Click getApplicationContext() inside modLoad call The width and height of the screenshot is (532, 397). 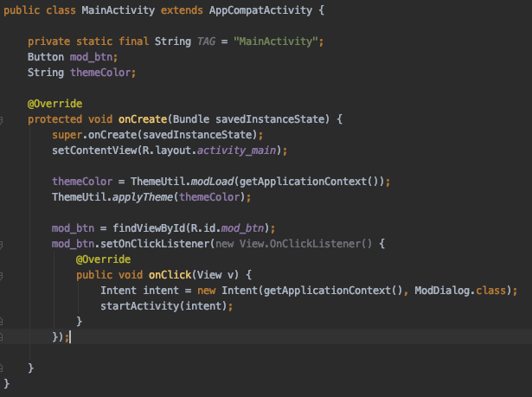click(309, 182)
